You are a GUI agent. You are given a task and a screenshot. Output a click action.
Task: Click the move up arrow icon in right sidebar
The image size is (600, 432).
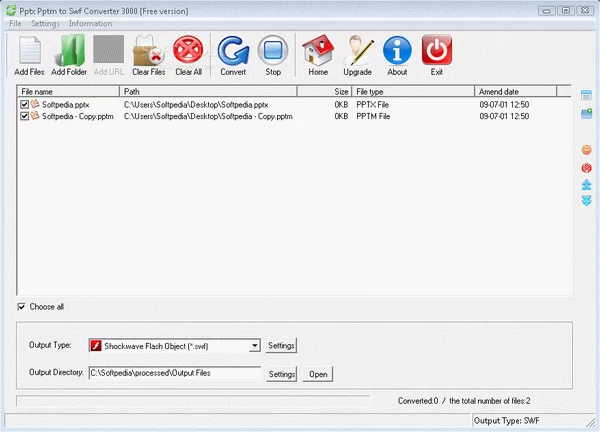[586, 185]
